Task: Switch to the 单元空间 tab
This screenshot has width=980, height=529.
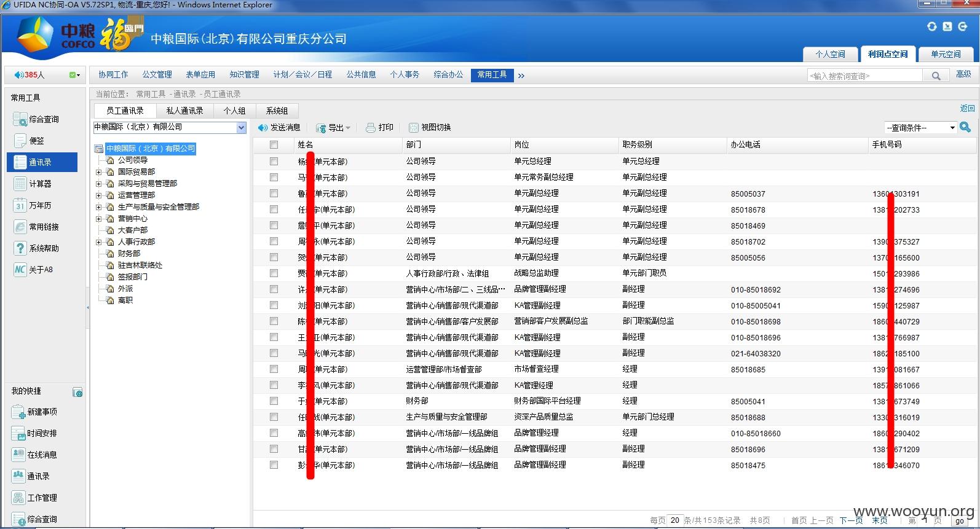Action: [946, 54]
